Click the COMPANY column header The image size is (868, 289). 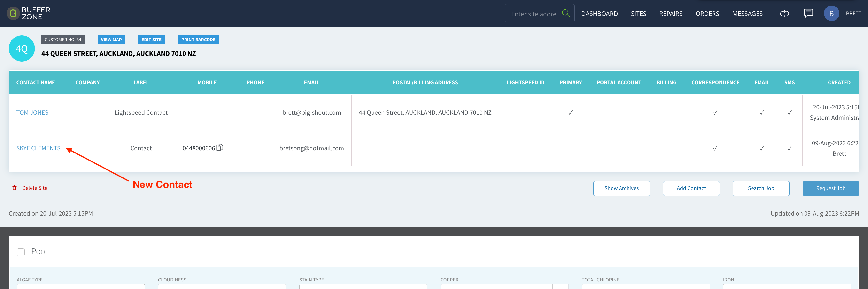pyautogui.click(x=87, y=82)
